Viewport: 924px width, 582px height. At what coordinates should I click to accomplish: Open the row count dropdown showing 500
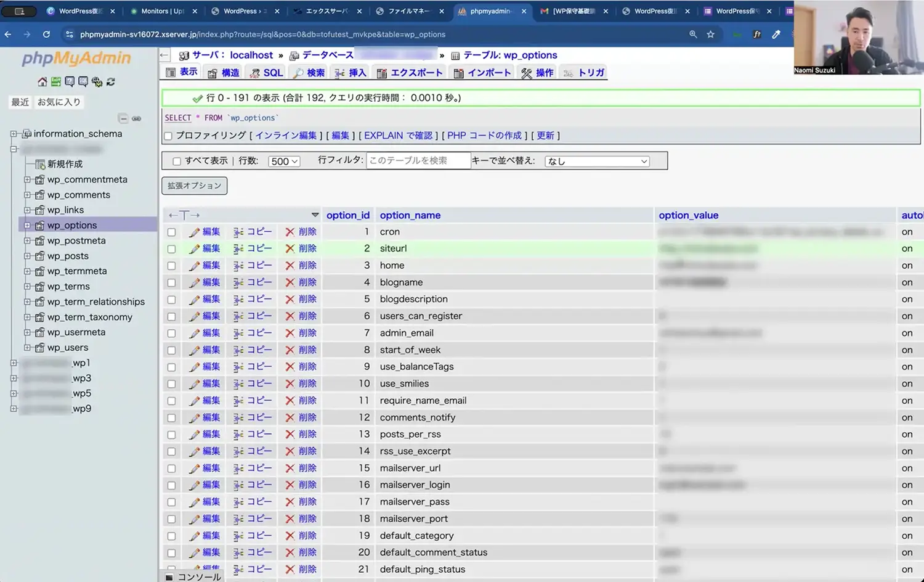(284, 162)
